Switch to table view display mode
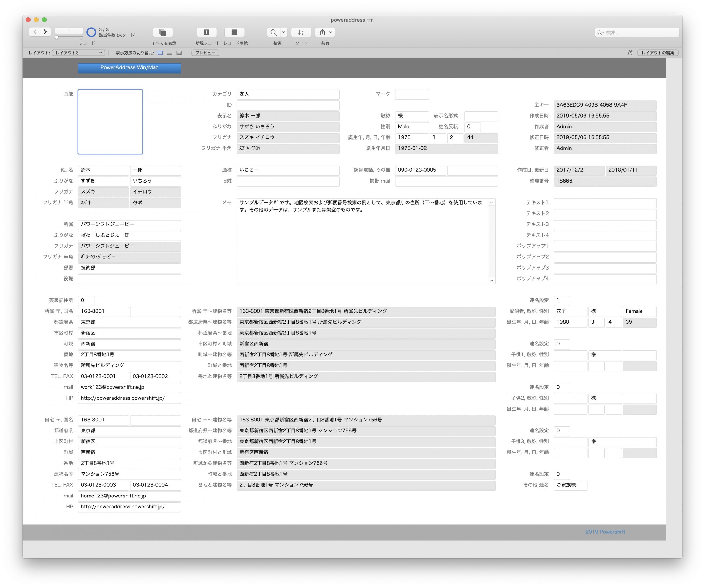 click(x=179, y=53)
